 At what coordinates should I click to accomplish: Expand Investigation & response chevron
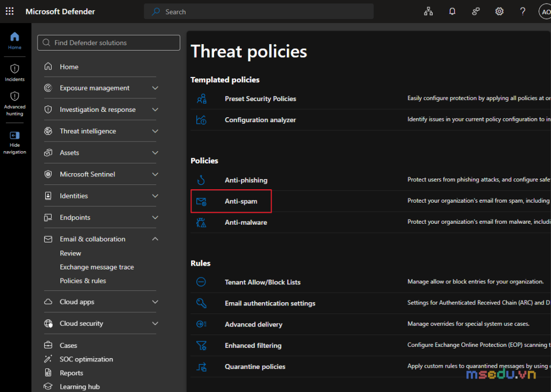(x=155, y=110)
